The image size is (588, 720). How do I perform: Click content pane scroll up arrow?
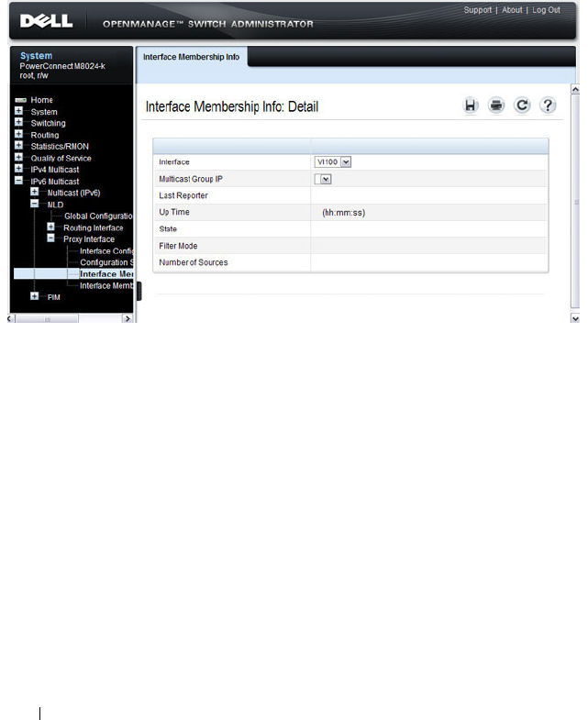click(574, 89)
